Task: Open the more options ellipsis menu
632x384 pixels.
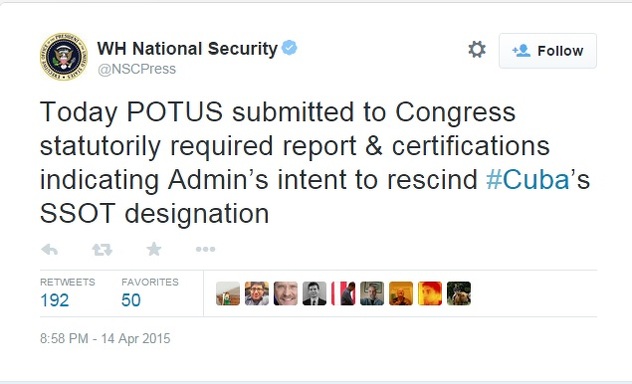Action: pos(206,249)
